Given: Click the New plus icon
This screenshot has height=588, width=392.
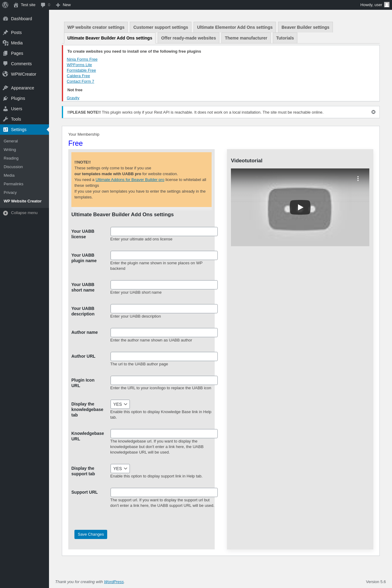Looking at the screenshot, I should (x=58, y=5).
